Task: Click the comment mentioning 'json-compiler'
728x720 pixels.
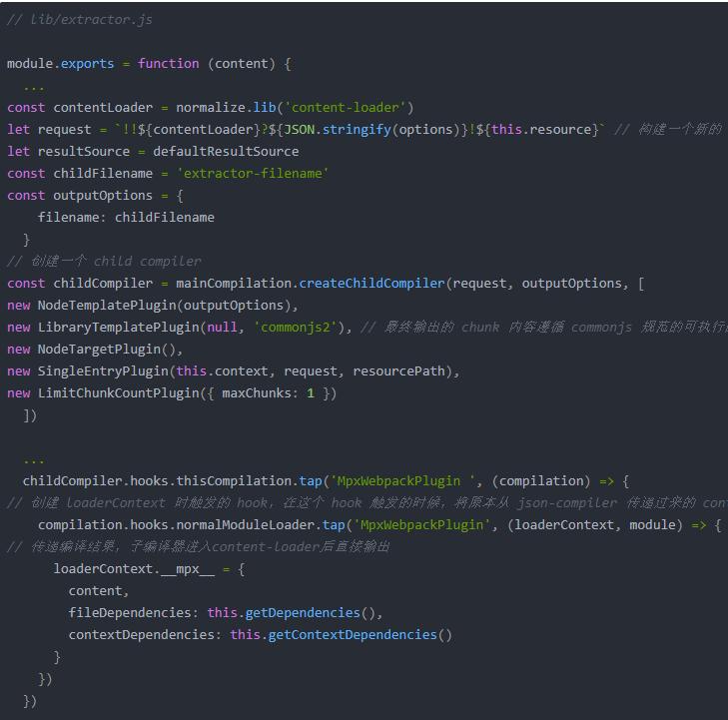Action: (366, 502)
